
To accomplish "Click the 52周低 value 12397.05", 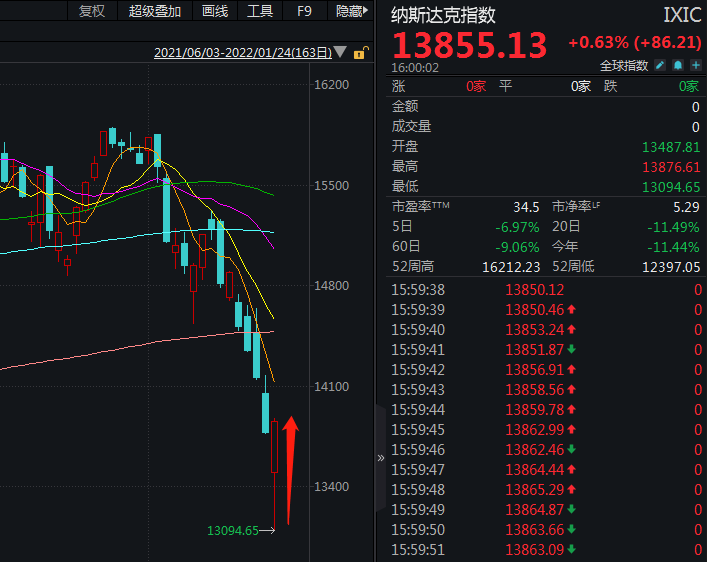I will (x=671, y=267).
